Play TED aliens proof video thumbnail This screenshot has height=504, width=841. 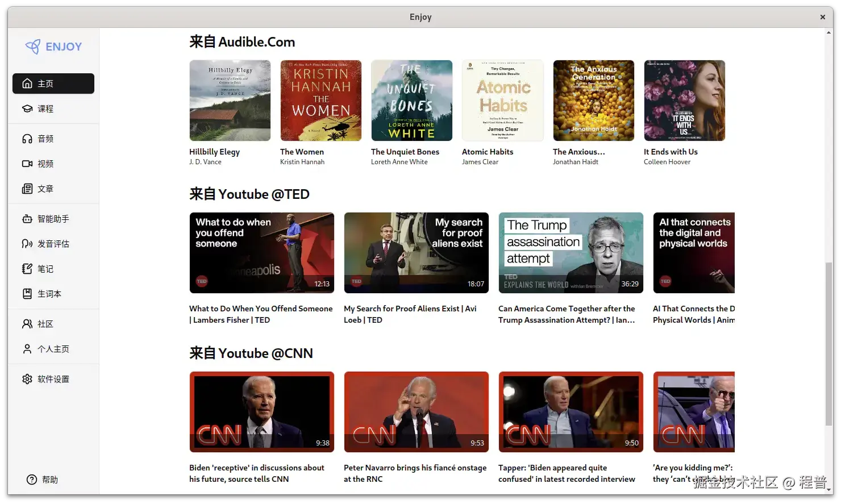(x=417, y=253)
